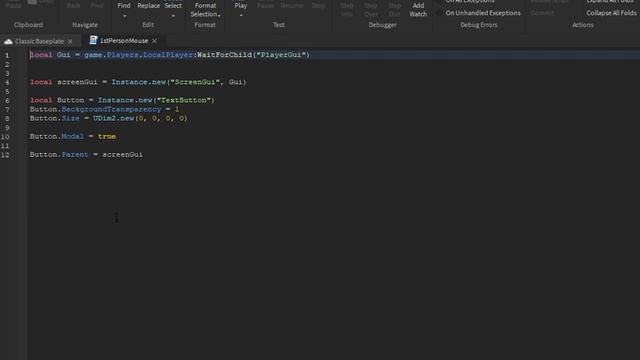
Task: Click the Button.Size text on line 8
Action: pyautogui.click(x=54, y=118)
